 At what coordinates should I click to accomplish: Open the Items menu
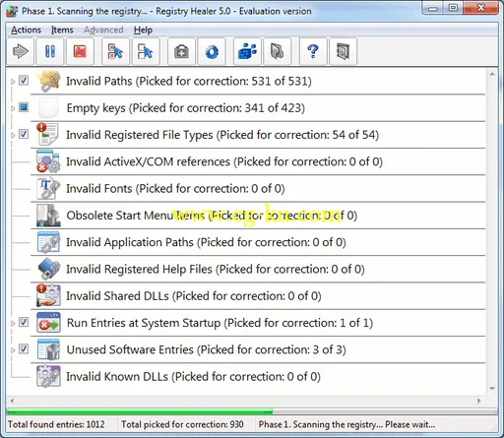coord(62,30)
